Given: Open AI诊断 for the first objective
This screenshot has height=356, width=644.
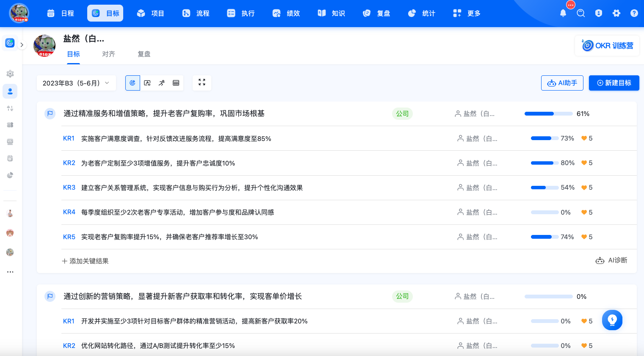Looking at the screenshot, I should click(611, 260).
